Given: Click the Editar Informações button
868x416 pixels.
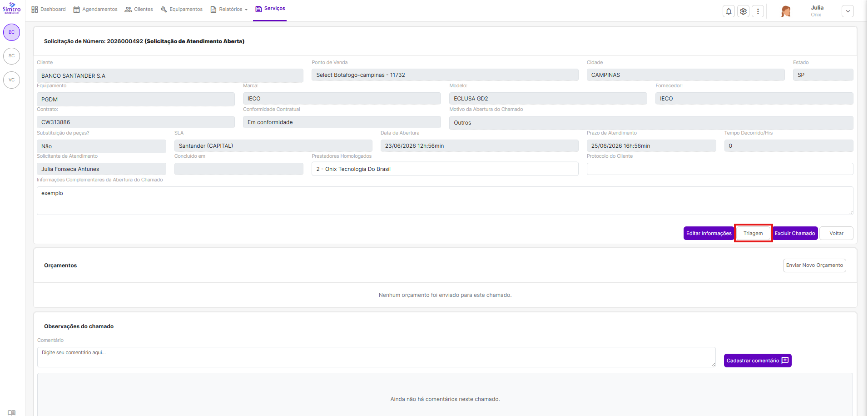Looking at the screenshot, I should point(709,233).
